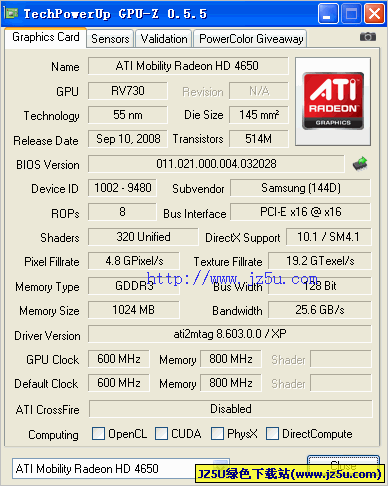Click the Revision field showing N/A
The width and height of the screenshot is (388, 486).
[259, 91]
